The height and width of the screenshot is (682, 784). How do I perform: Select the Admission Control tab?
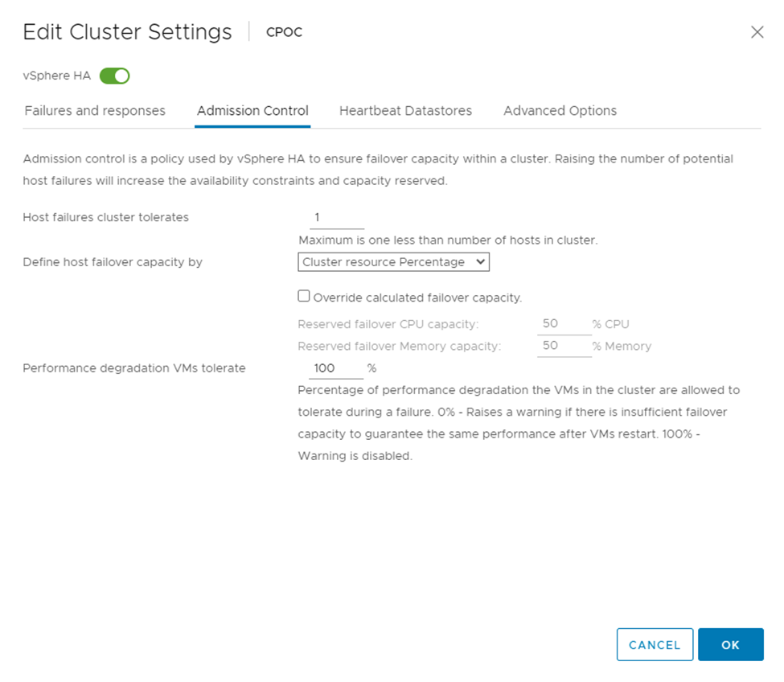coord(252,111)
